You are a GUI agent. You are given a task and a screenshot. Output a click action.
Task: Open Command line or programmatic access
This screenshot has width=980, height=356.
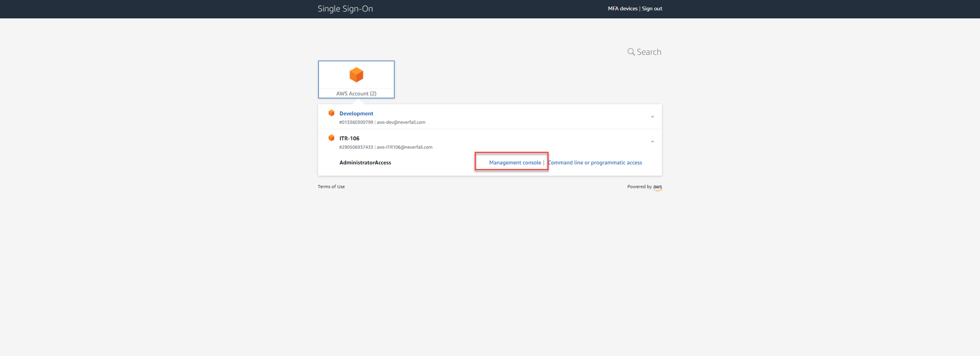coord(595,162)
